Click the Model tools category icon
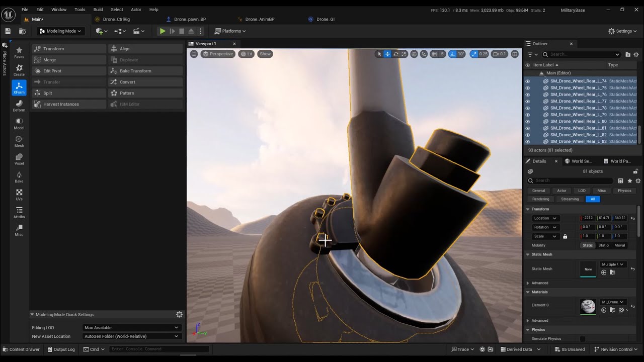Screen dimensions: 644x362 (19, 123)
